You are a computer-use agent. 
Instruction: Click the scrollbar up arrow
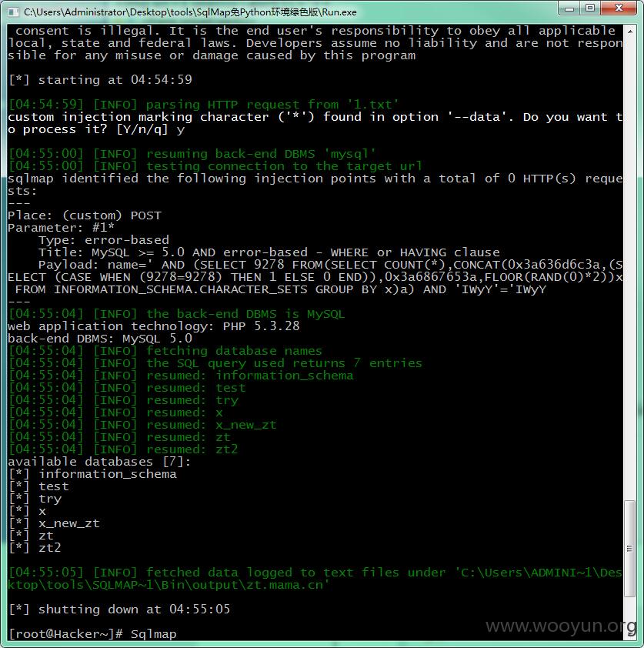click(629, 31)
